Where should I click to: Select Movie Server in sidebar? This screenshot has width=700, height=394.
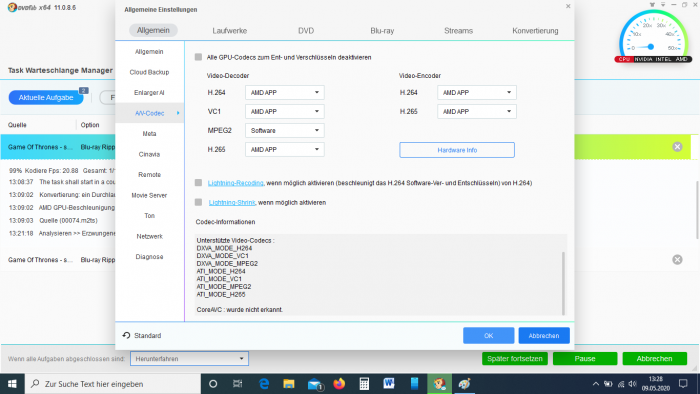click(149, 195)
